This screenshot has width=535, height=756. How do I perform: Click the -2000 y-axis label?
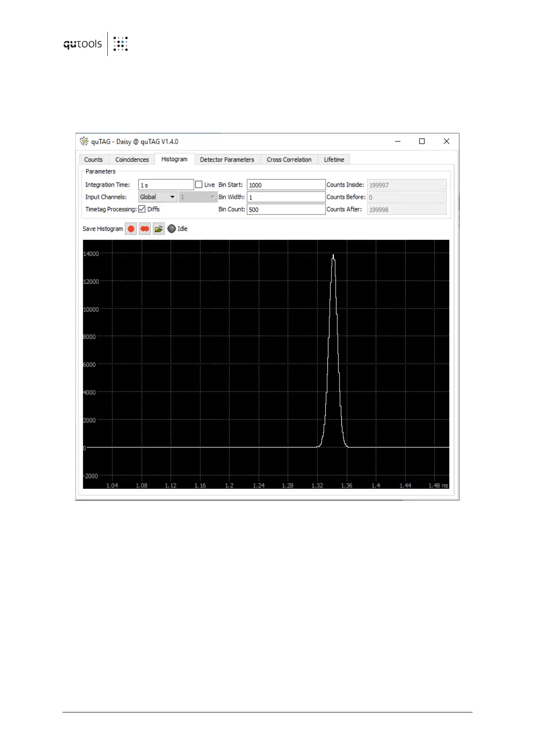click(91, 476)
